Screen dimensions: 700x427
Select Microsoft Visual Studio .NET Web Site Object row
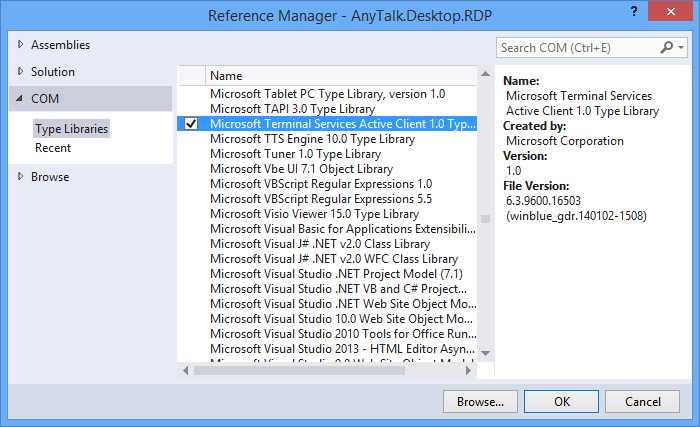coord(327,303)
